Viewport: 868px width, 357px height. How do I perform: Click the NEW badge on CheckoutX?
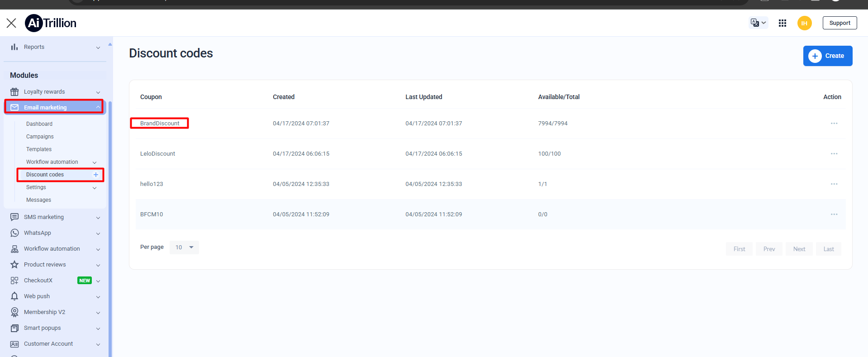(85, 281)
